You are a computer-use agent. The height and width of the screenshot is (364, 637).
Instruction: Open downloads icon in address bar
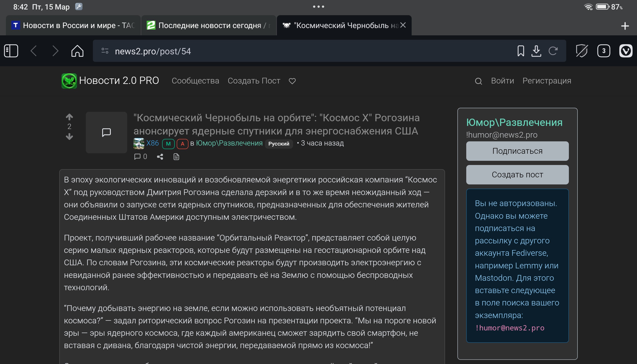pos(536,51)
